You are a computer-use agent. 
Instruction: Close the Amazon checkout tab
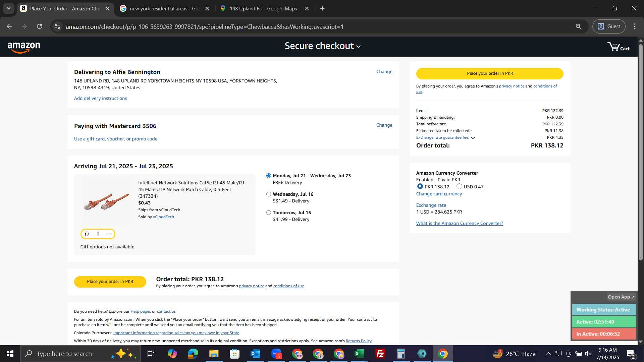(x=107, y=8)
